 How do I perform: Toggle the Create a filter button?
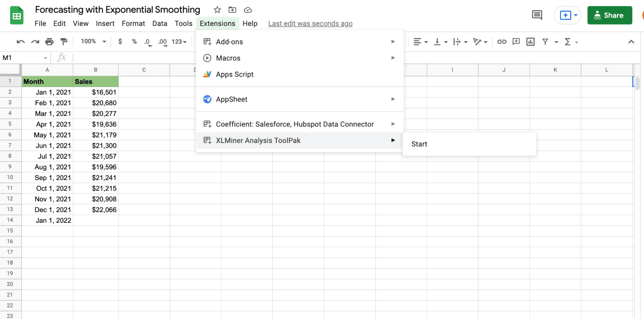click(545, 42)
